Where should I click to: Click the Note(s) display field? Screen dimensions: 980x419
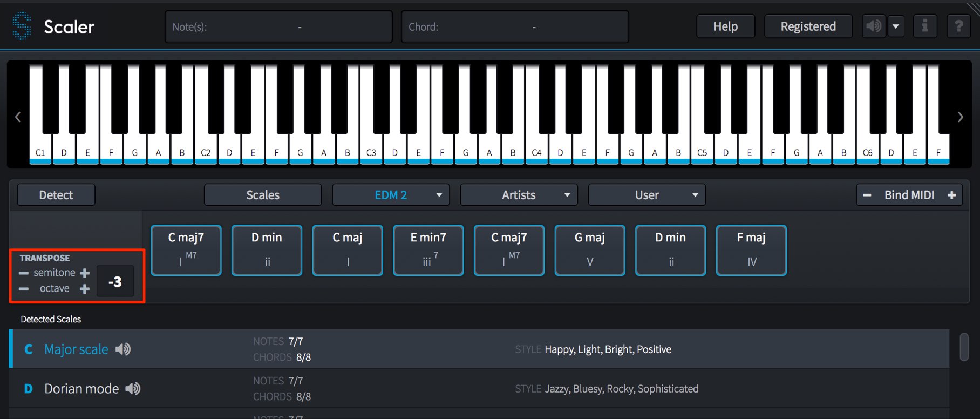pyautogui.click(x=278, y=26)
